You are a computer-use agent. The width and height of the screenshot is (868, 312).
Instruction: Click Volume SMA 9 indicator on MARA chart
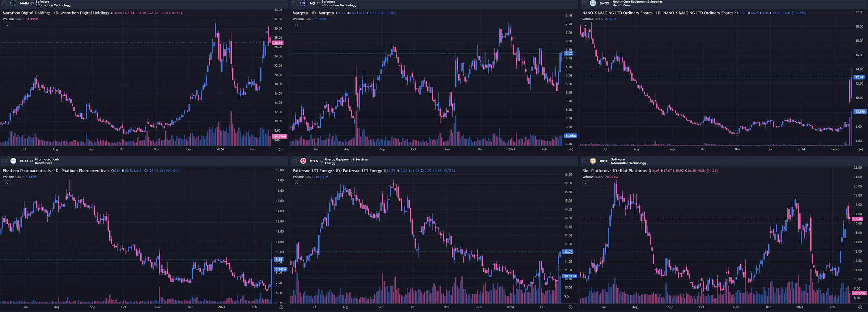click(x=13, y=19)
